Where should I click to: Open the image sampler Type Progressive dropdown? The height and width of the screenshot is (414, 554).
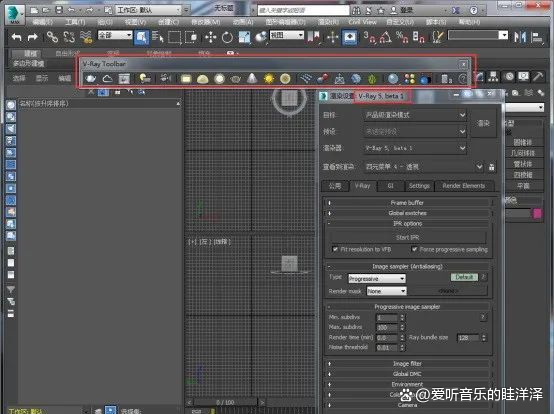[x=377, y=279]
